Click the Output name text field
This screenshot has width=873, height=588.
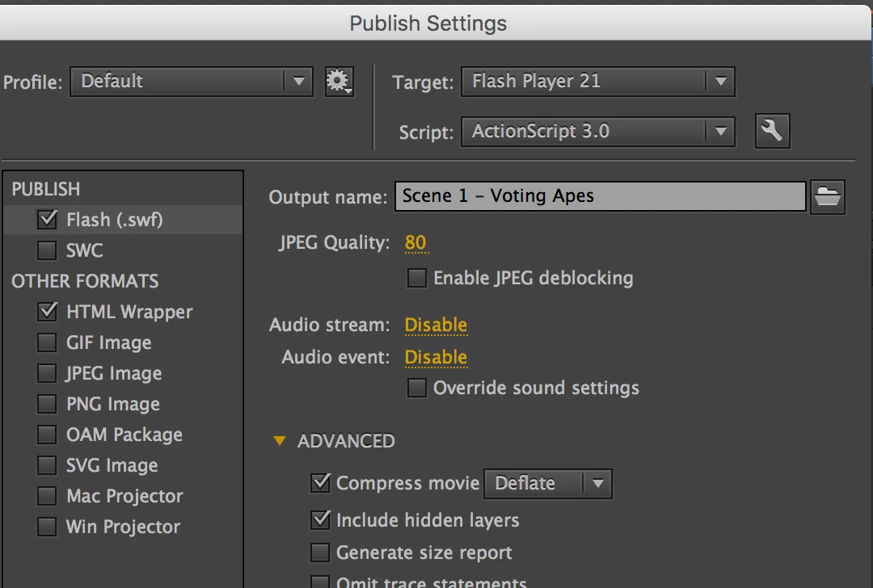600,196
